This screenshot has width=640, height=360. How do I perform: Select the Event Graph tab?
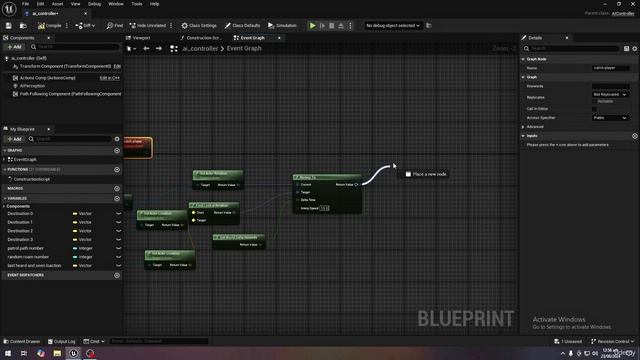(252, 38)
